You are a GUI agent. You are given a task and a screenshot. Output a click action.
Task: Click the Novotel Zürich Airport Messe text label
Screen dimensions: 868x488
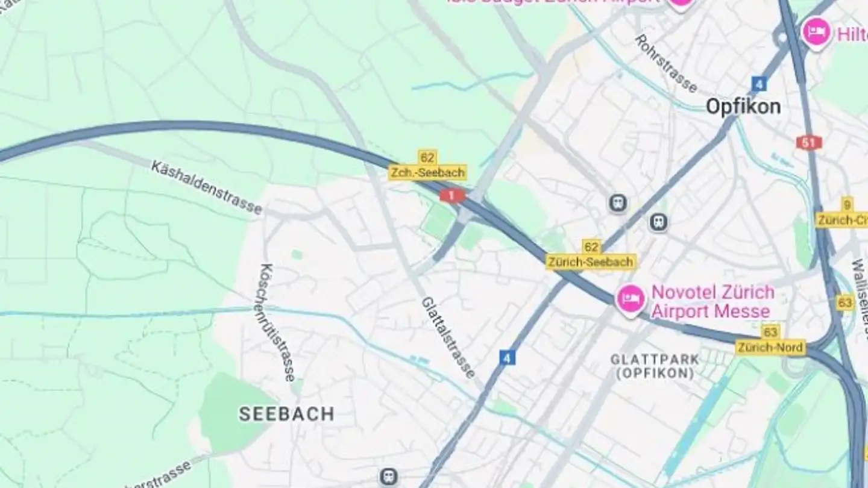click(712, 302)
